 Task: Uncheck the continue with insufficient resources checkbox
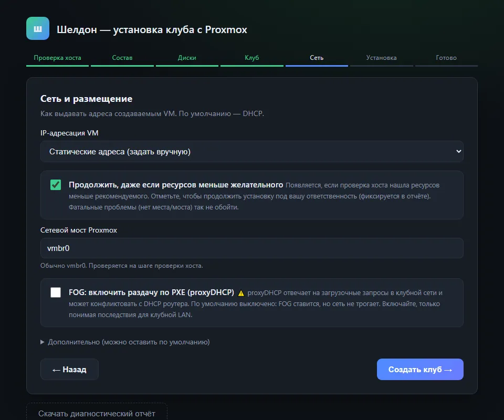tap(56, 185)
